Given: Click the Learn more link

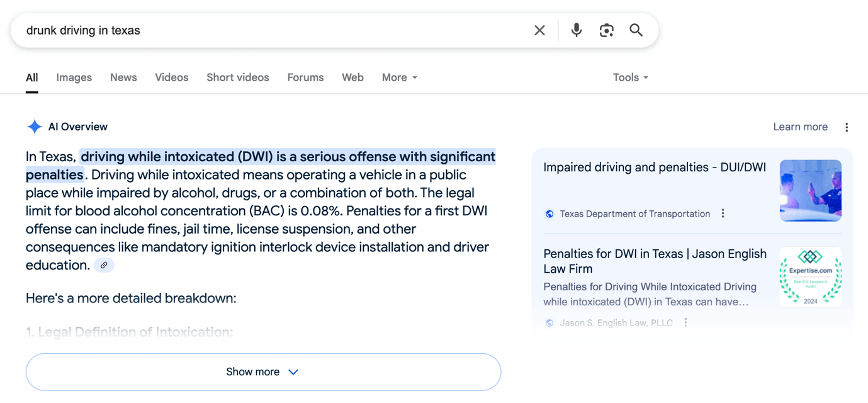Looking at the screenshot, I should pos(800,127).
